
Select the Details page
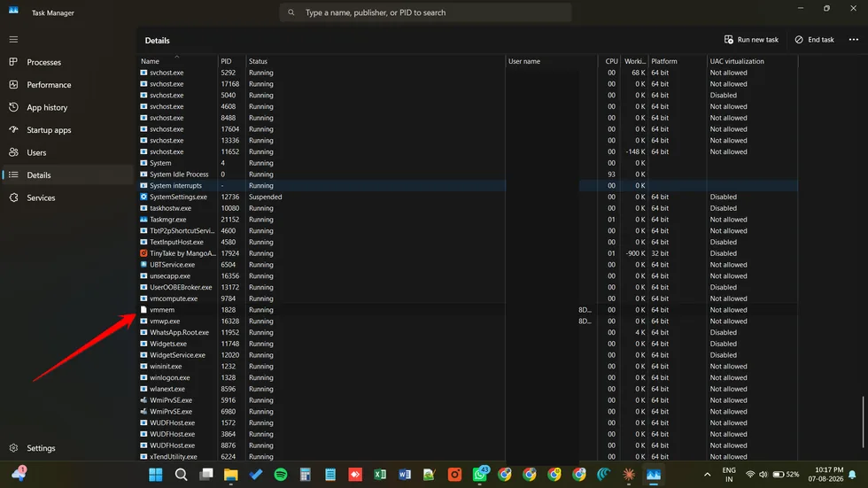point(67,174)
